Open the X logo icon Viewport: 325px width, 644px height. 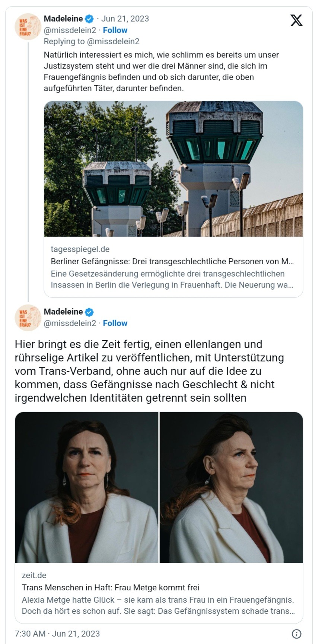click(296, 20)
